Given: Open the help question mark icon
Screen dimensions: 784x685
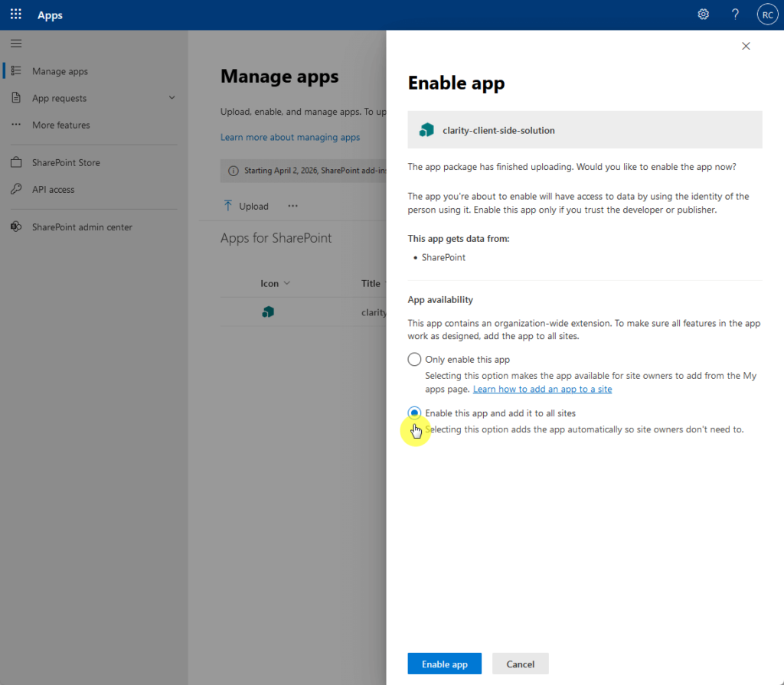Looking at the screenshot, I should point(735,15).
